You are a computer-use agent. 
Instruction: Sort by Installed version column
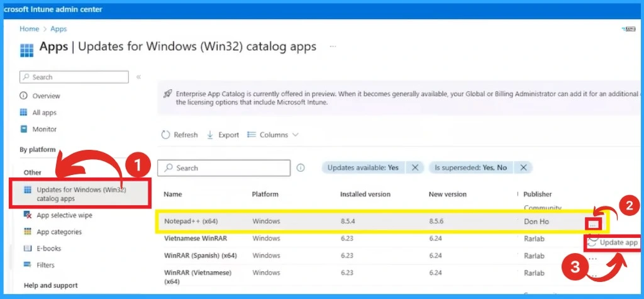click(365, 194)
